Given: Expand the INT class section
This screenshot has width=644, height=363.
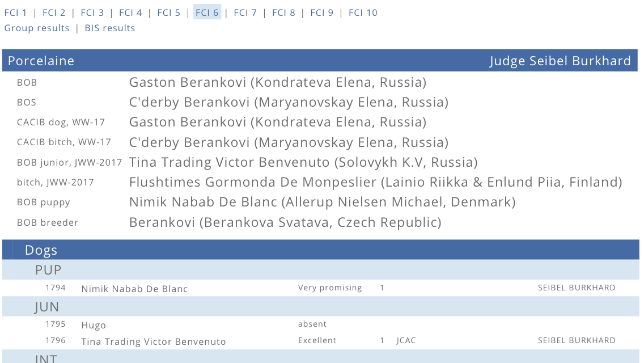Looking at the screenshot, I should pyautogui.click(x=321, y=357).
